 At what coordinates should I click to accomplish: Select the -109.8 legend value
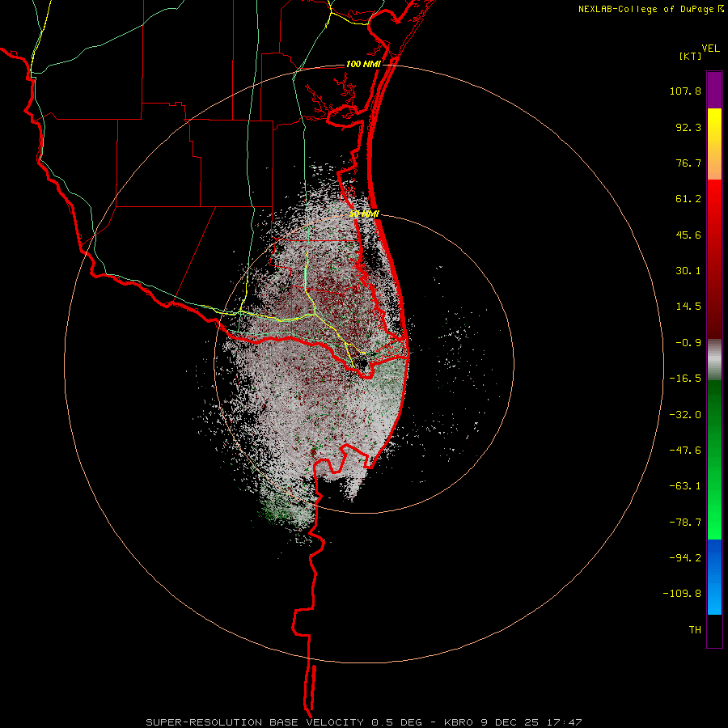click(x=682, y=594)
